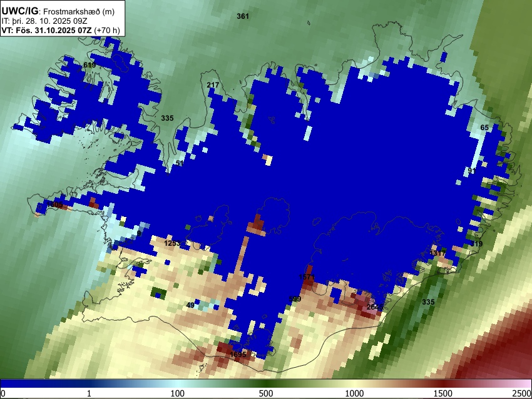Click the colorbar label 100

click(177, 393)
